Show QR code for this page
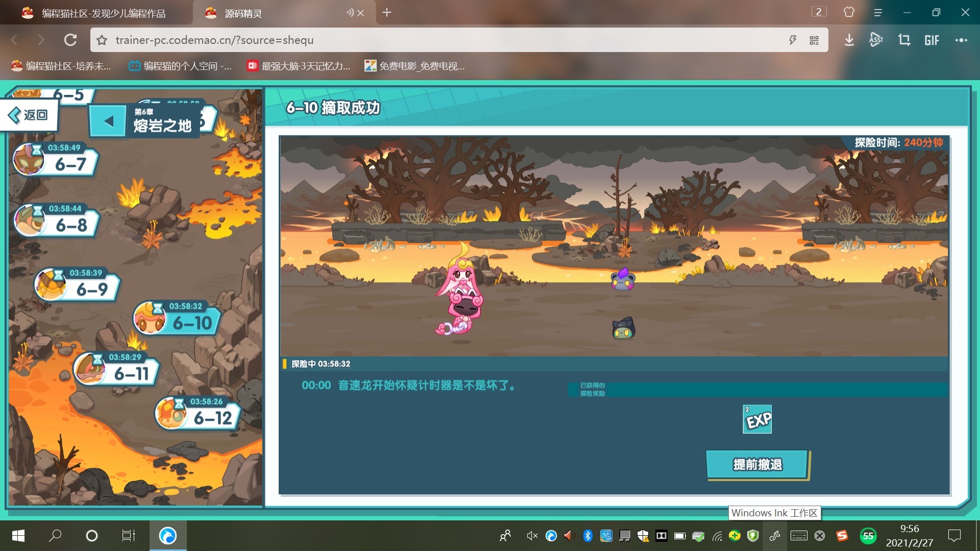Viewport: 980px width, 551px height. (x=814, y=40)
